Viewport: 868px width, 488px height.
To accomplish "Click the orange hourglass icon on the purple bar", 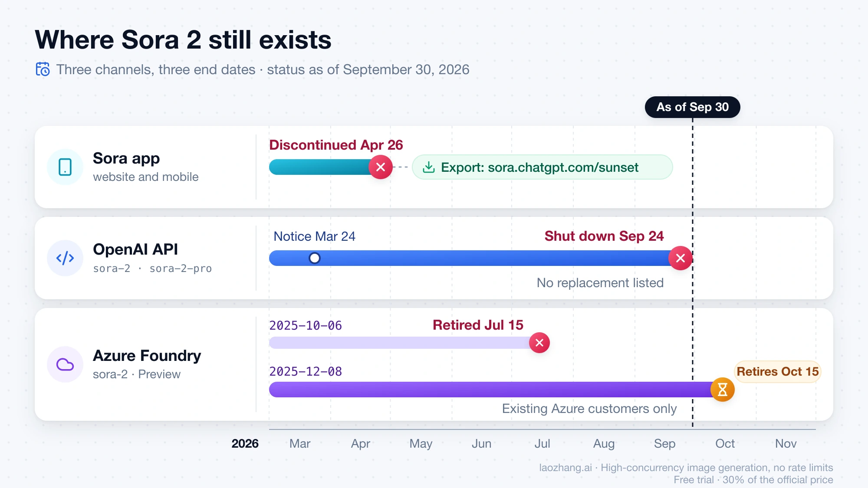I will pyautogui.click(x=723, y=390).
